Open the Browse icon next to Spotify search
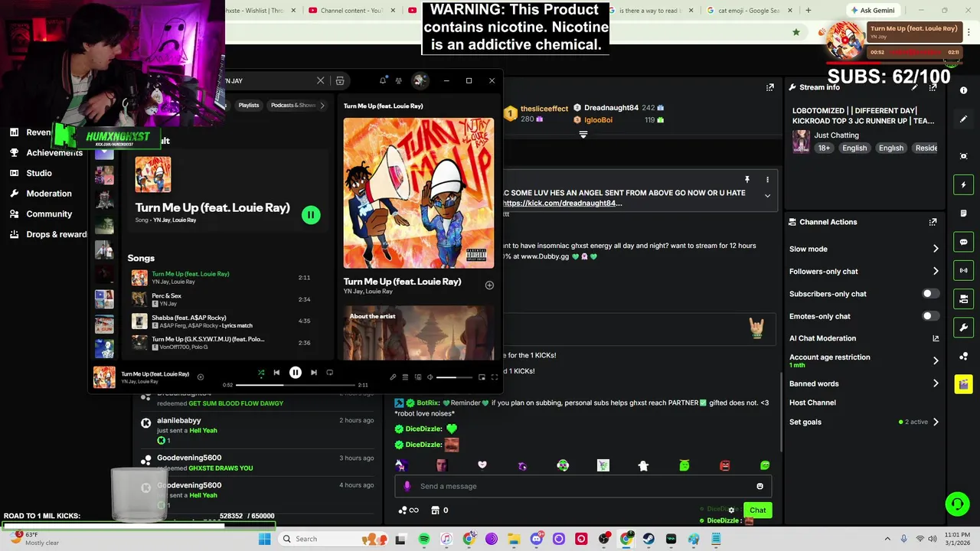 [x=340, y=80]
